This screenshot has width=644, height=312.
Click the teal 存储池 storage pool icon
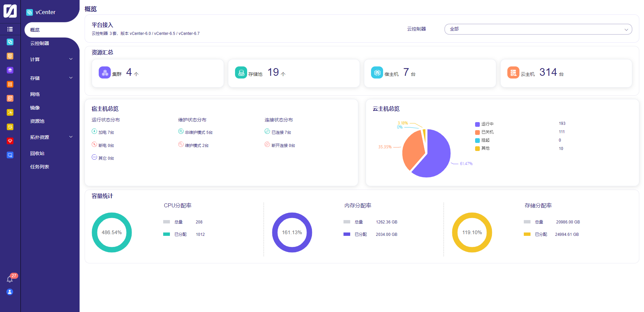click(x=241, y=72)
